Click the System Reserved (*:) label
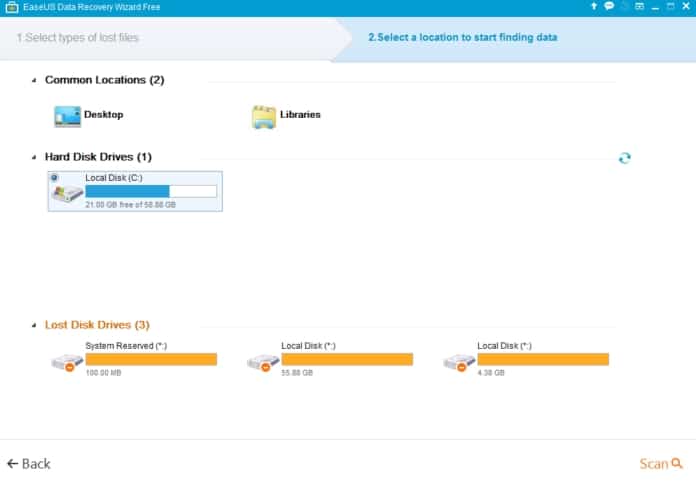696x484 pixels. pos(126,346)
